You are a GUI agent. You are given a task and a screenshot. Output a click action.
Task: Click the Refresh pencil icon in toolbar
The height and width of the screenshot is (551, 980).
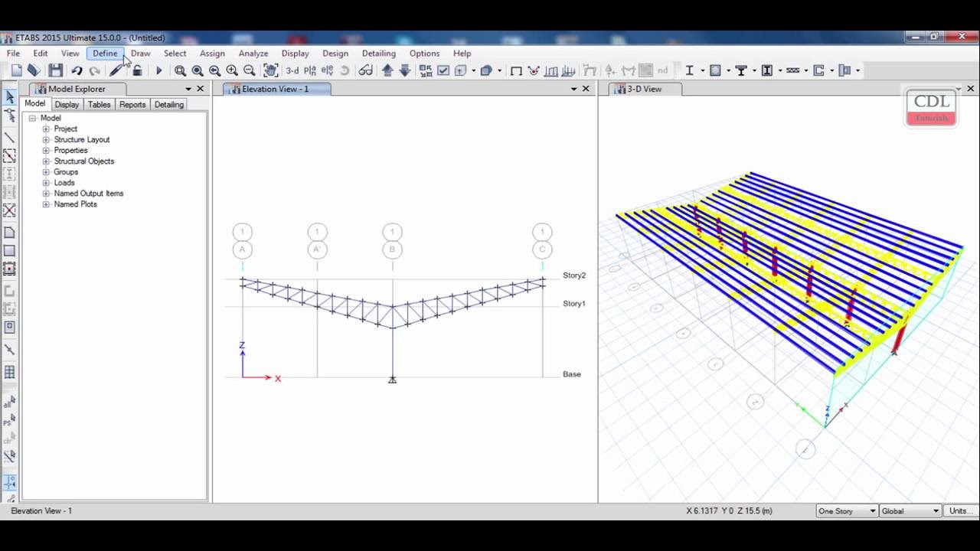(x=116, y=70)
